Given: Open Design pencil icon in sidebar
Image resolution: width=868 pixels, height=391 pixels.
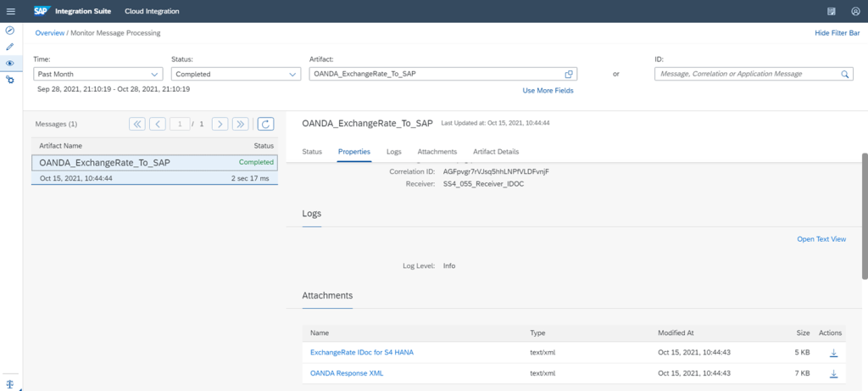Looking at the screenshot, I should coord(9,47).
